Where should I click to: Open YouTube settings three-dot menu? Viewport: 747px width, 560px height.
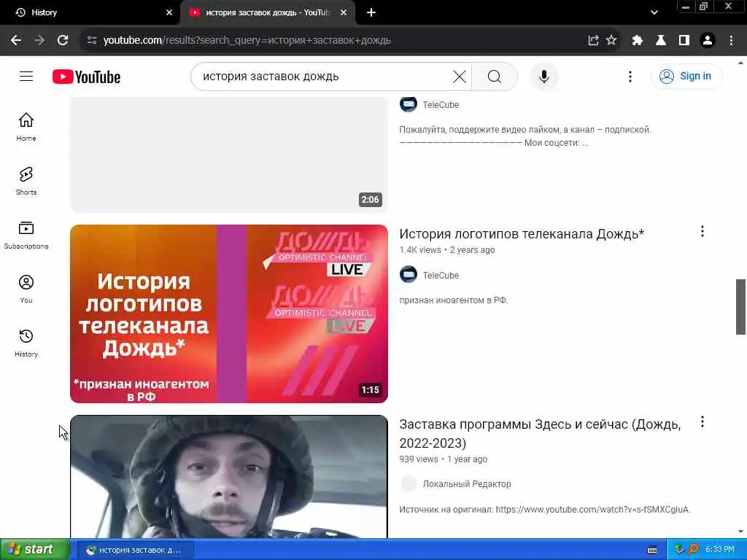[x=630, y=76]
